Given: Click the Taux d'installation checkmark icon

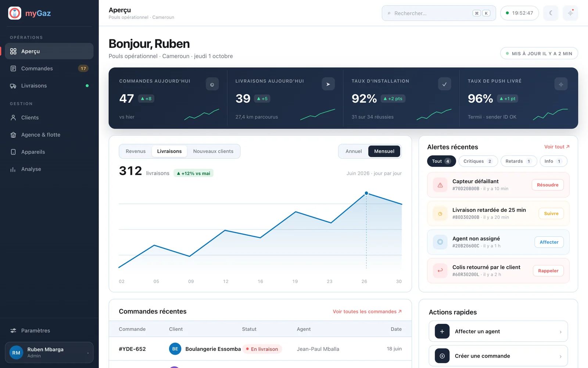Looking at the screenshot, I should point(444,84).
